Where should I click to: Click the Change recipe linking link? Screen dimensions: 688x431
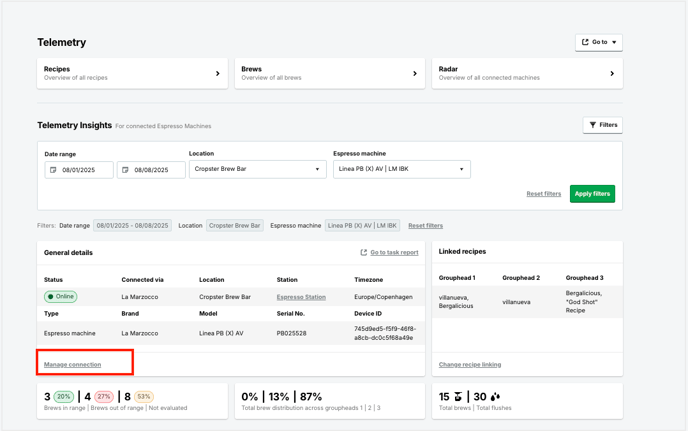469,365
